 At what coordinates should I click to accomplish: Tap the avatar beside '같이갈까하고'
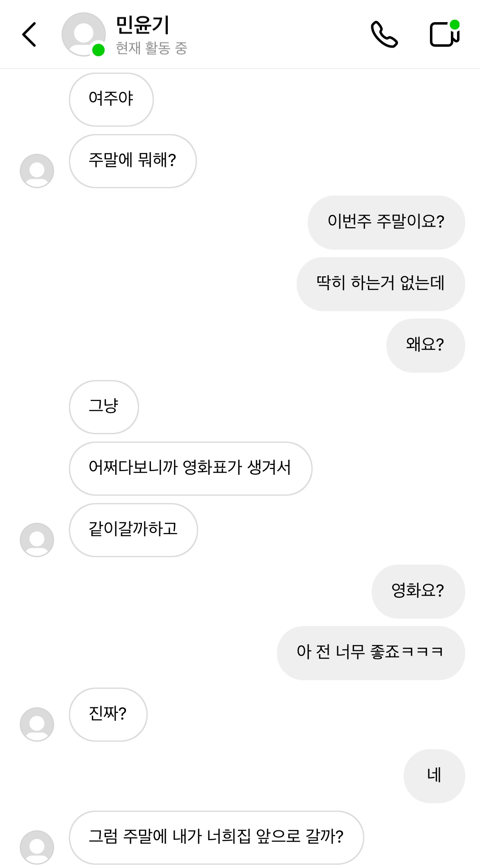37,540
